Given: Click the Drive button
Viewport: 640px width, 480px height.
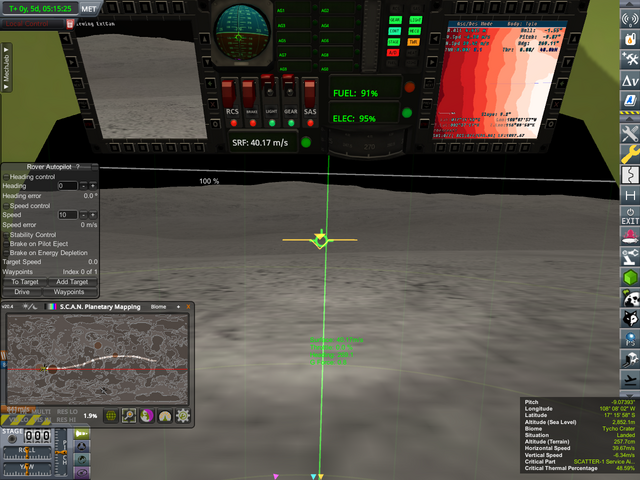Looking at the screenshot, I should click(22, 292).
